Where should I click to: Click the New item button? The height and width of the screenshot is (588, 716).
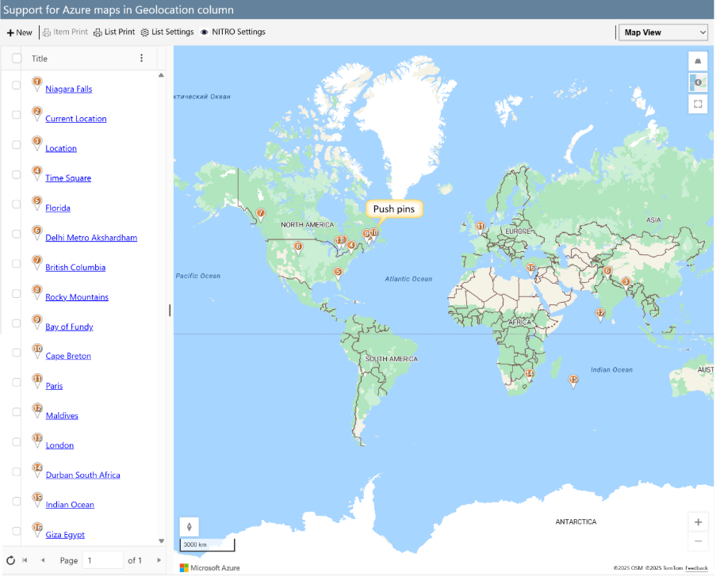pyautogui.click(x=20, y=32)
